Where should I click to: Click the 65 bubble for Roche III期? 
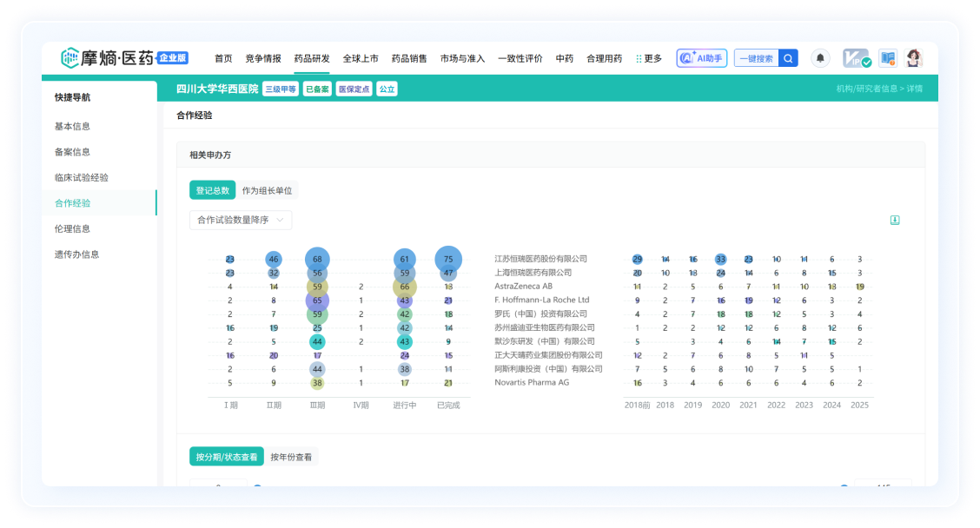317,300
